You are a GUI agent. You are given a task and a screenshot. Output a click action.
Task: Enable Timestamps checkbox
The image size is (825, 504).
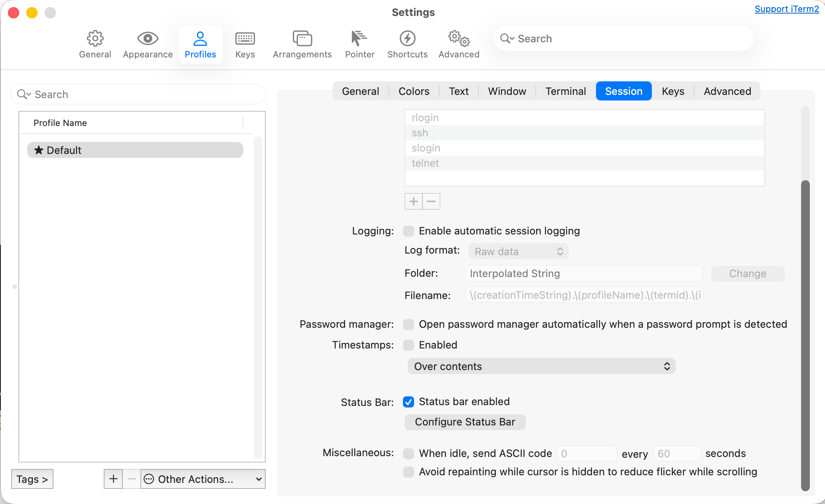[409, 345]
